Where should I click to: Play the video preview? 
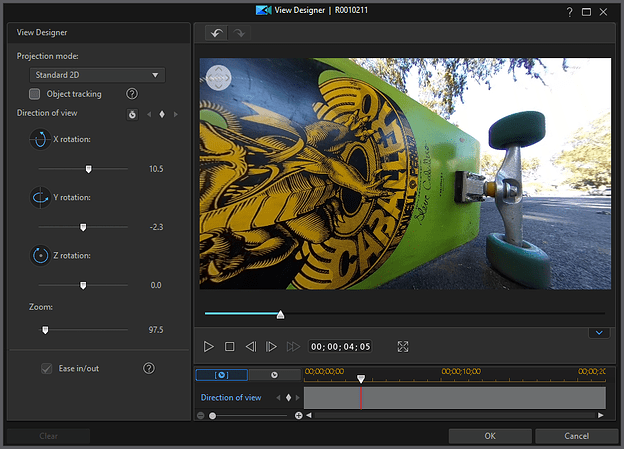click(209, 347)
